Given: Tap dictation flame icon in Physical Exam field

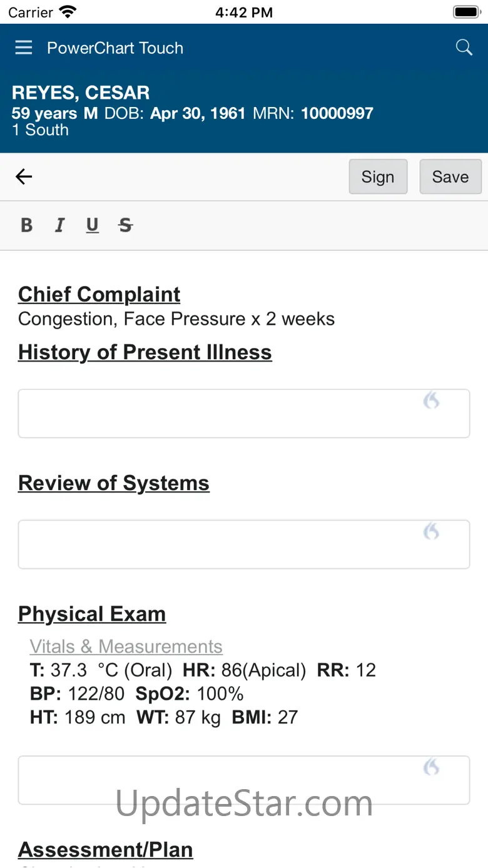Looking at the screenshot, I should coord(432,767).
